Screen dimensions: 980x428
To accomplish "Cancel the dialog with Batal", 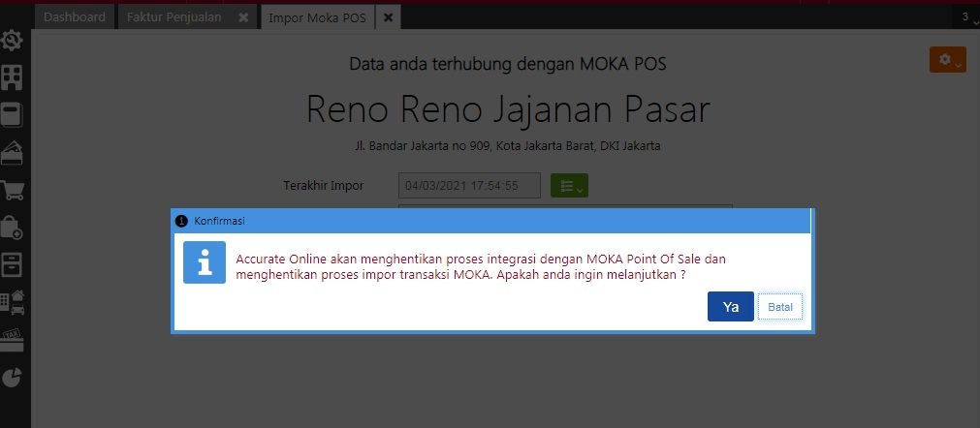I will click(780, 307).
